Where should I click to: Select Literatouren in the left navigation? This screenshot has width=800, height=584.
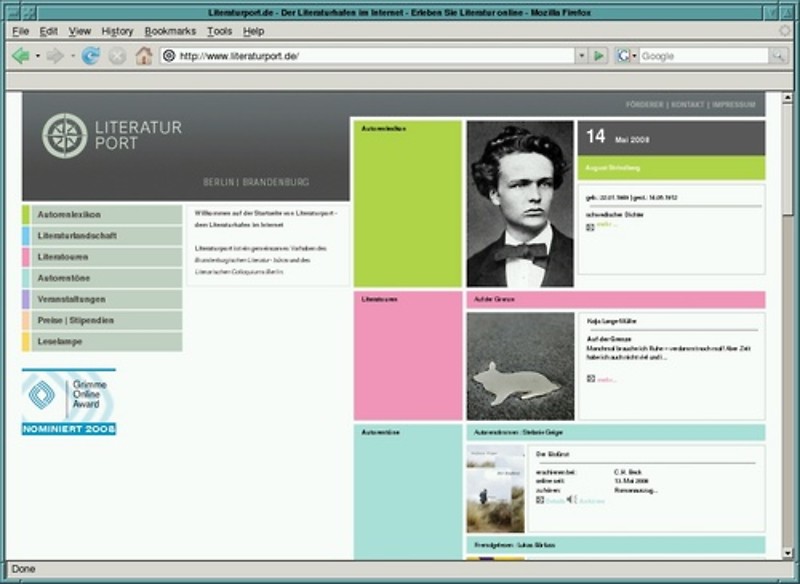(x=102, y=257)
